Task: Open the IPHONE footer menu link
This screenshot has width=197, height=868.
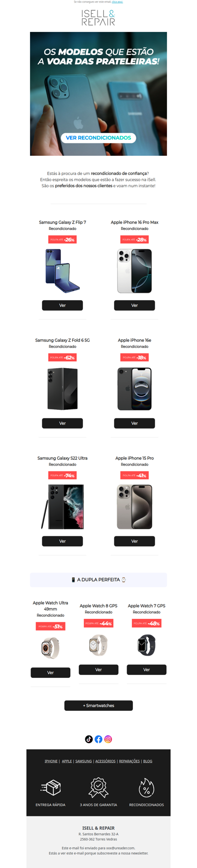Action: click(x=51, y=761)
